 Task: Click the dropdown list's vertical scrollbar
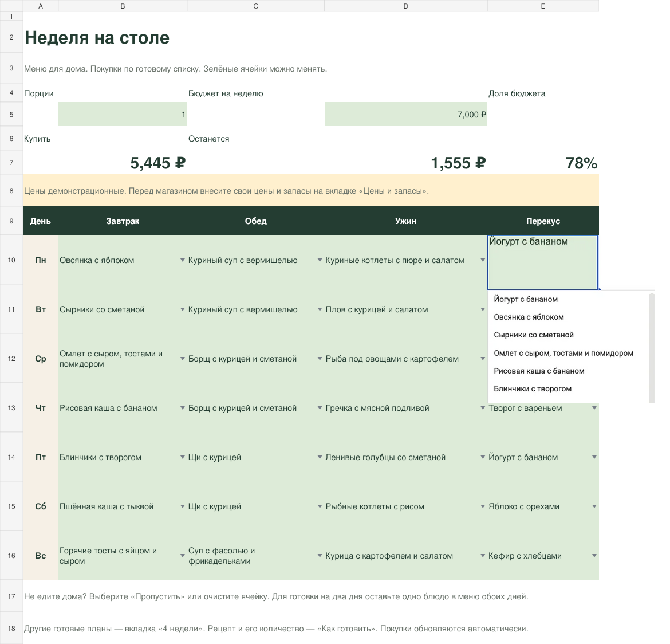click(x=652, y=347)
